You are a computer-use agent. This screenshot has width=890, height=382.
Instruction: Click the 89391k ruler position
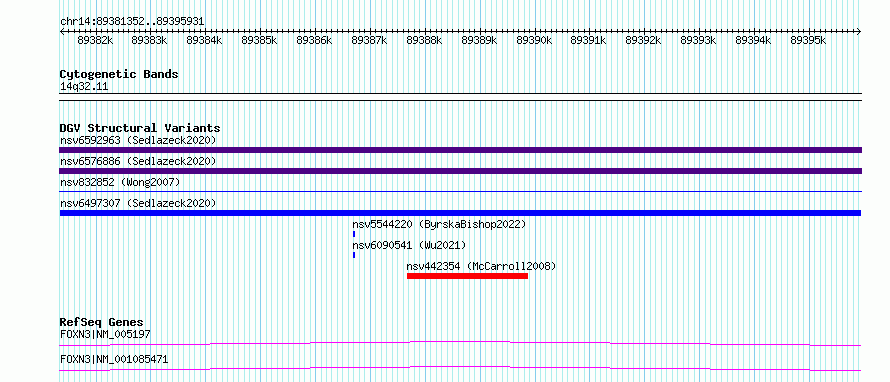click(589, 40)
